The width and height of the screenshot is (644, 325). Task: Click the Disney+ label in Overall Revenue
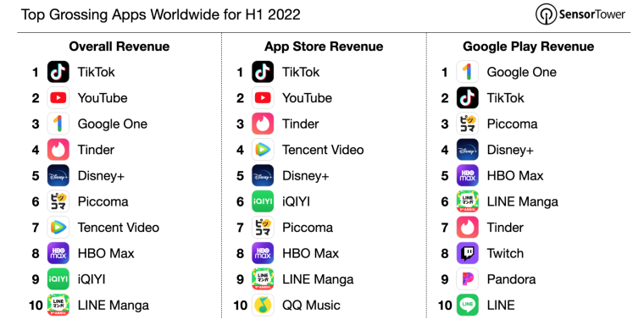[101, 176]
